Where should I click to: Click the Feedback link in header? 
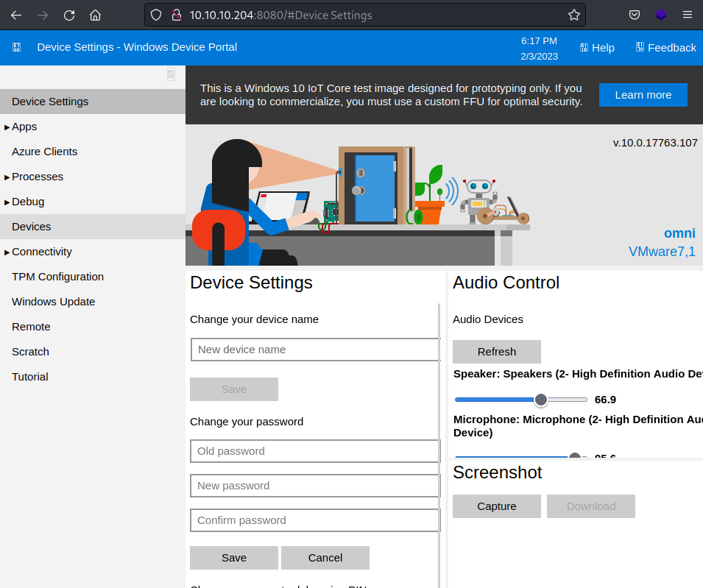coord(665,48)
